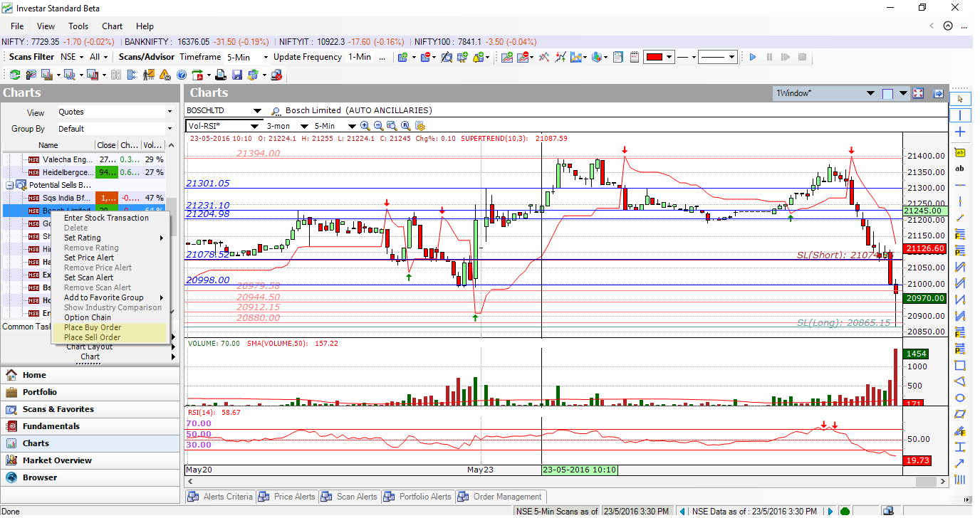Open the Tools menu
Image resolution: width=980 pixels, height=518 pixels.
[78, 26]
